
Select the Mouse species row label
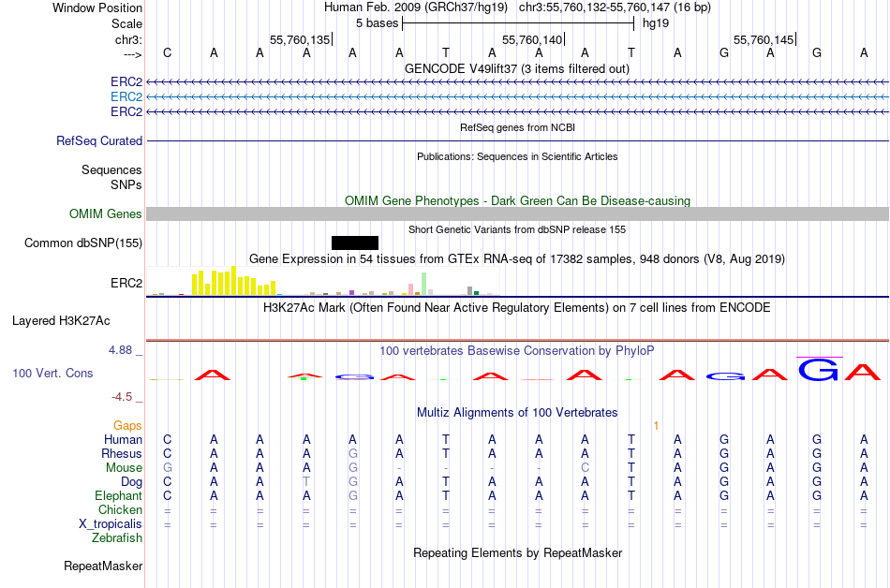(x=124, y=468)
